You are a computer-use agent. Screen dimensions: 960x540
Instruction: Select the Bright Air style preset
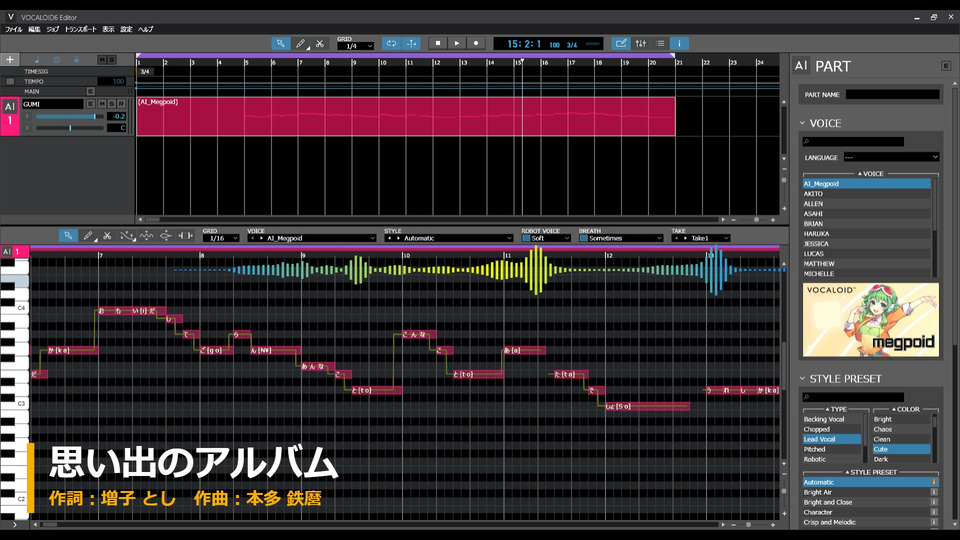click(x=866, y=492)
